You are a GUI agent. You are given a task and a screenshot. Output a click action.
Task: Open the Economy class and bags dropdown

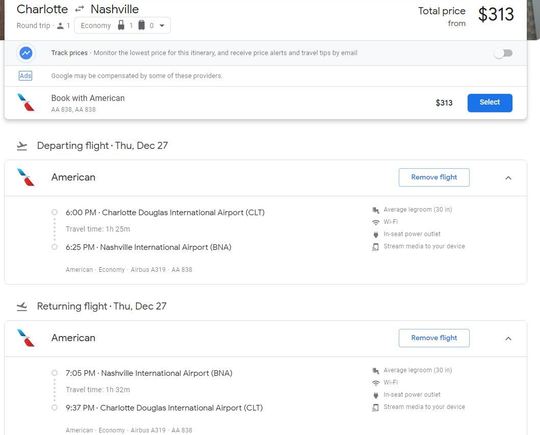(x=122, y=25)
